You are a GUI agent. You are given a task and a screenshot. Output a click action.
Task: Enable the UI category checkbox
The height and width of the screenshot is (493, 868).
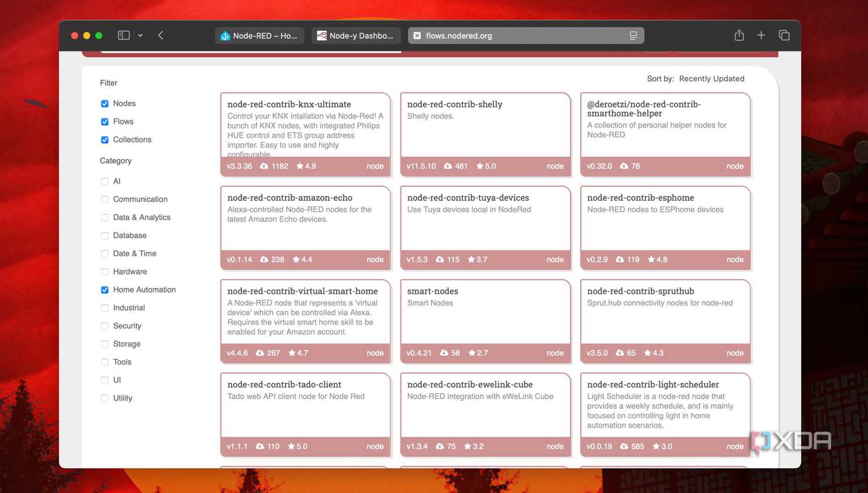tap(105, 380)
